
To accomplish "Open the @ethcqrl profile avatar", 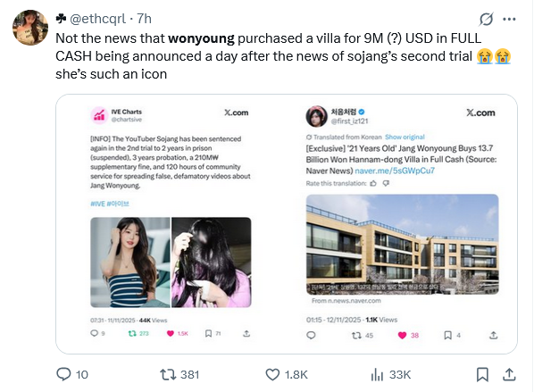I will [x=30, y=28].
